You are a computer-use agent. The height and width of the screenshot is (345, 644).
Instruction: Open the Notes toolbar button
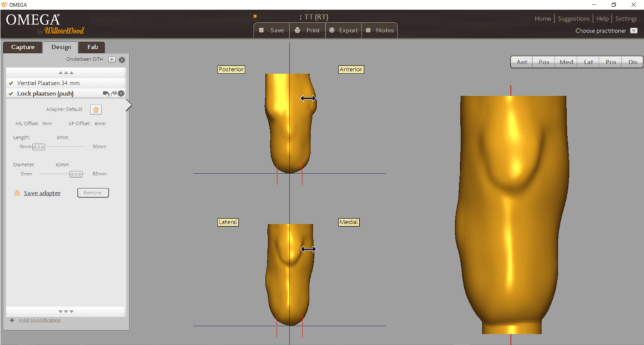click(x=379, y=30)
